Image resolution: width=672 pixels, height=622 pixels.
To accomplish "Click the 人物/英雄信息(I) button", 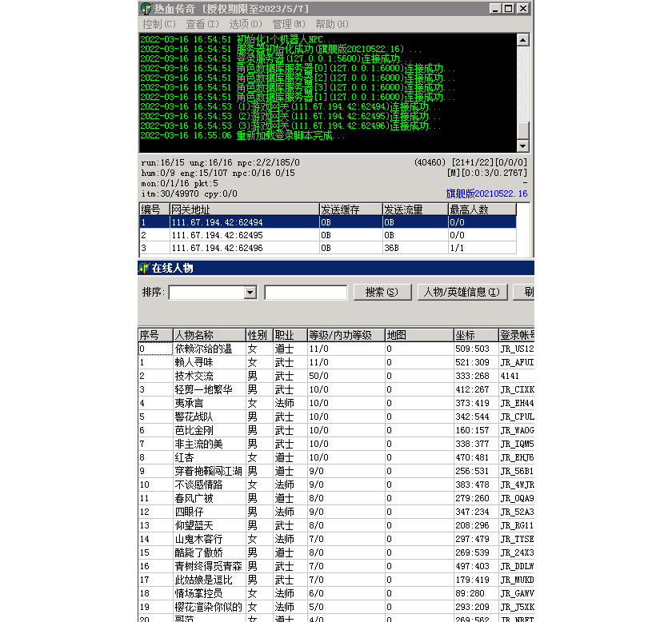I will [x=462, y=293].
